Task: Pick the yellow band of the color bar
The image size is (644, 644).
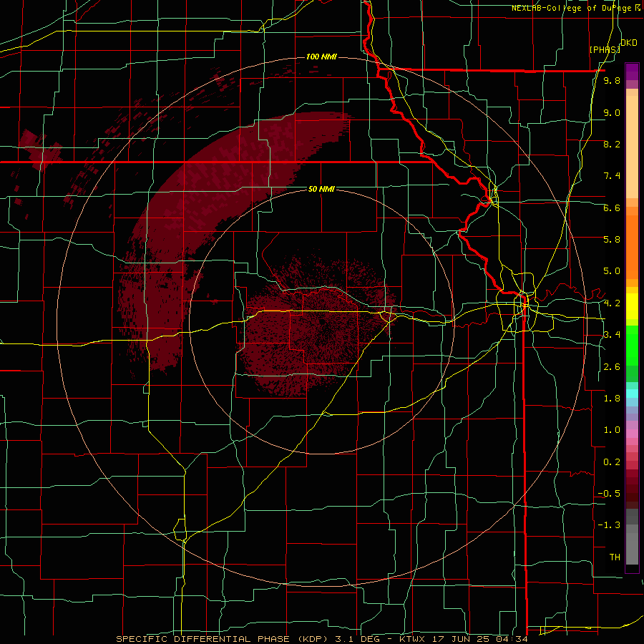Action: (632, 306)
